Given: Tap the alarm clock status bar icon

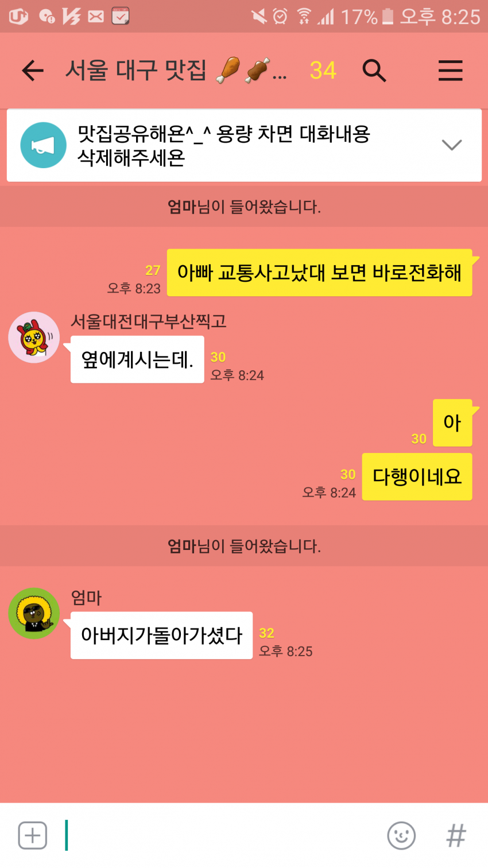Looking at the screenshot, I should point(280,16).
